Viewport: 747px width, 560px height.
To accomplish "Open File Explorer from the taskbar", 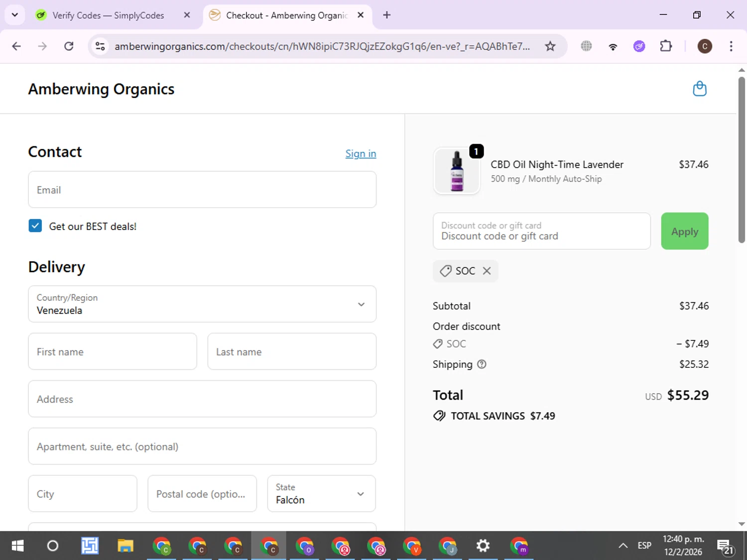I will (x=125, y=546).
